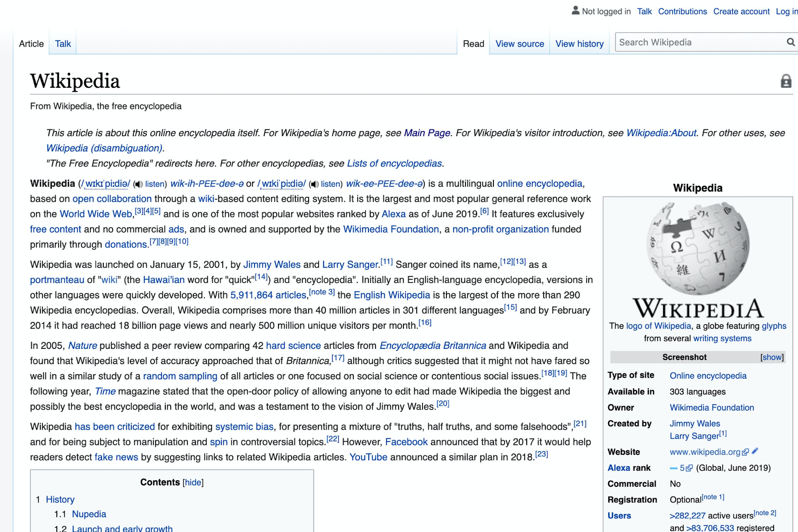Click Create account

(741, 12)
